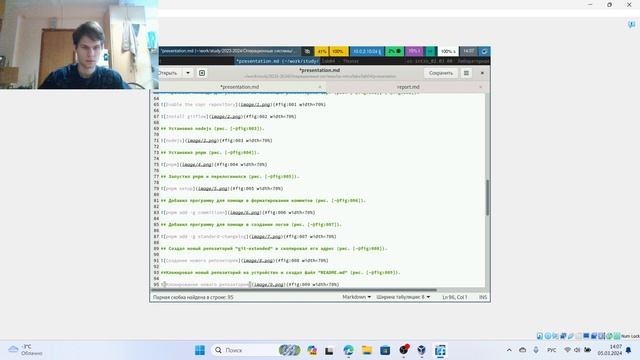
Task: Open the red recorder app in taskbar
Action: (404, 350)
